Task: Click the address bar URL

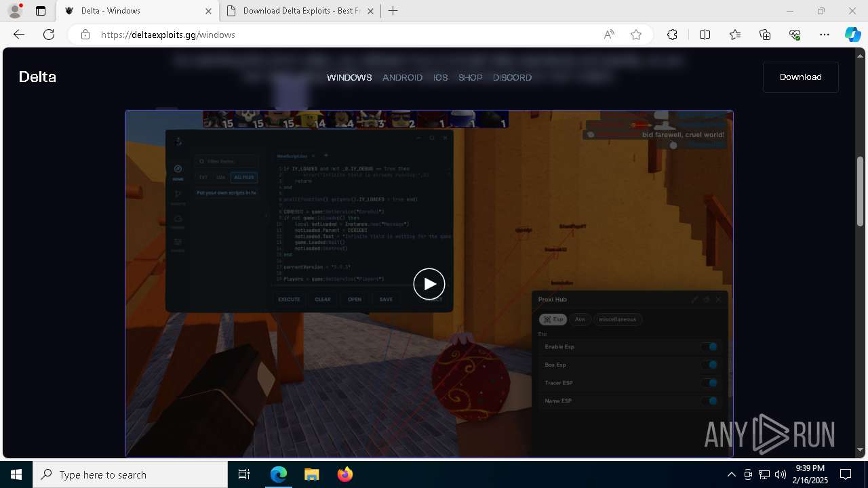Action: 168,35
